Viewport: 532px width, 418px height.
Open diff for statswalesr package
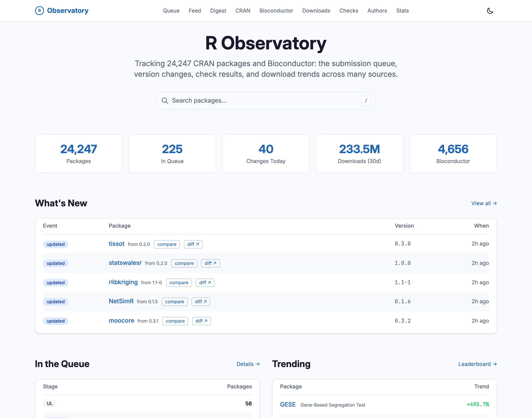click(x=210, y=263)
